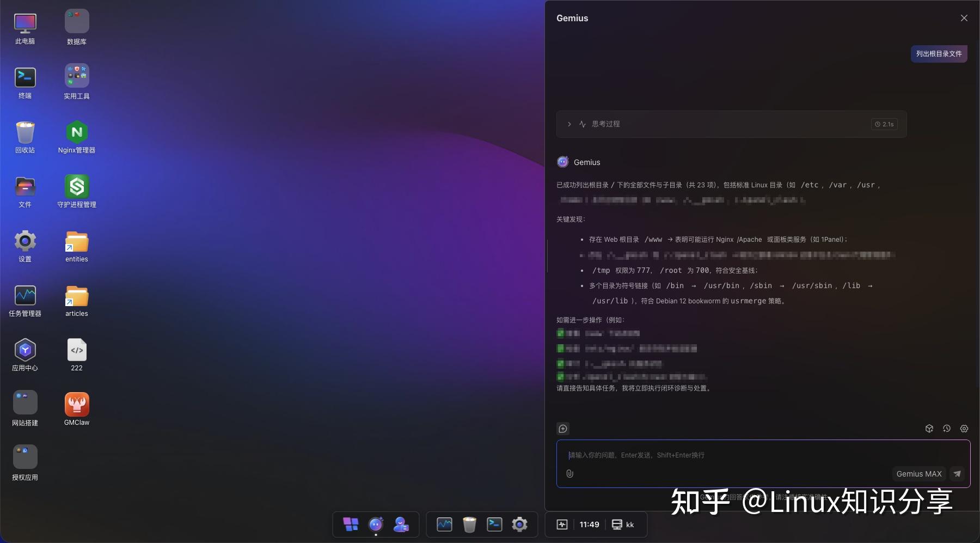Launch Nginx管理器 from the desktop
980x543 pixels.
click(x=77, y=132)
